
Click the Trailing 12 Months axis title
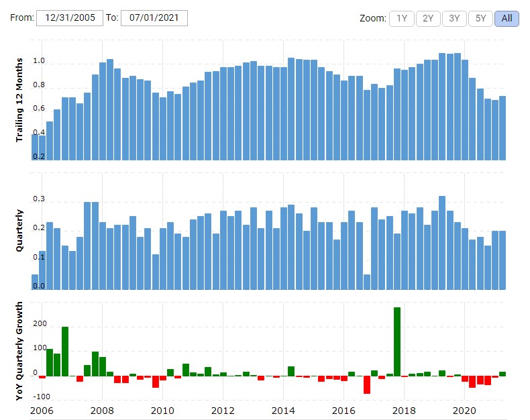click(x=19, y=100)
